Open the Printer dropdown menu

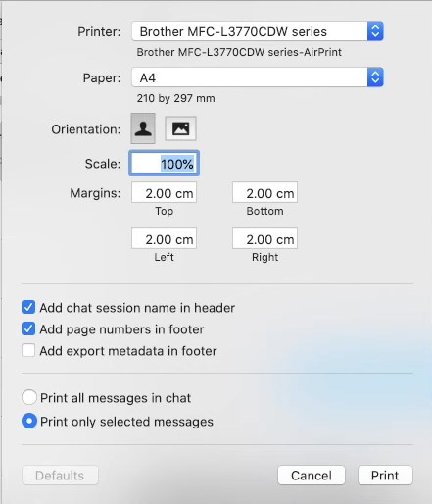258,31
